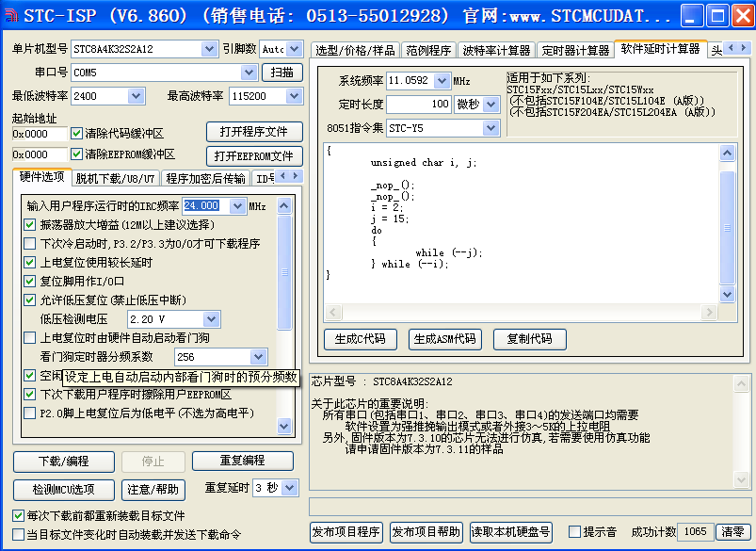
Task: Click 发布项目帮助 button
Action: click(x=426, y=532)
